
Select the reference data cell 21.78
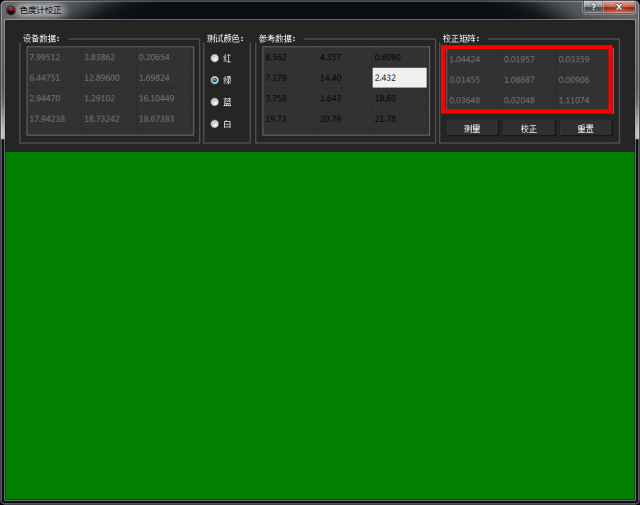tap(399, 120)
